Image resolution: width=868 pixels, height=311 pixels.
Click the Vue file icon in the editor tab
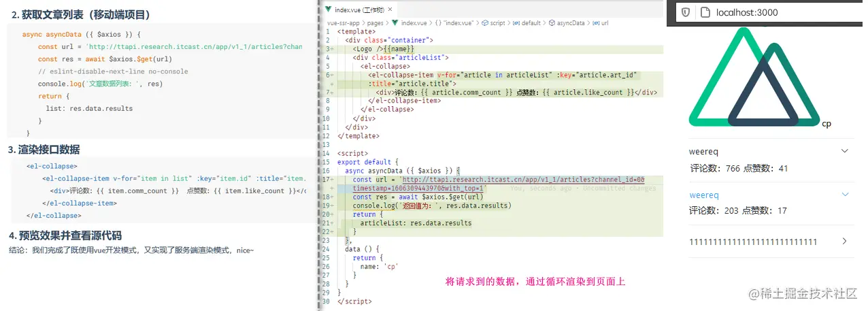(329, 10)
